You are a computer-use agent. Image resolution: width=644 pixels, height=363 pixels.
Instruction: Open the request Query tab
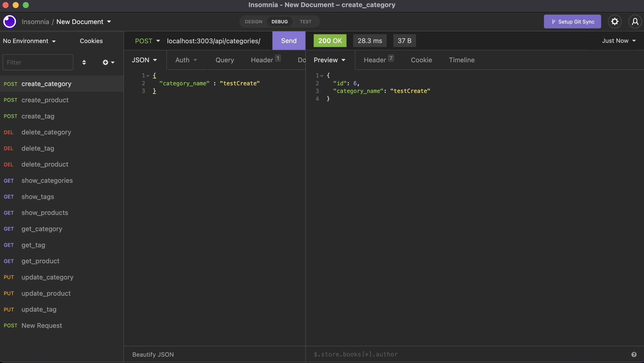coord(225,60)
